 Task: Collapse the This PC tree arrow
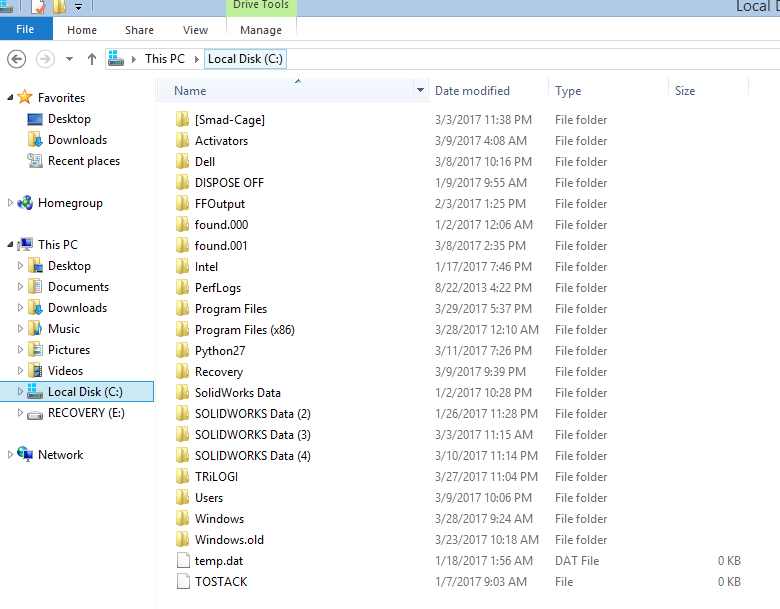(10, 244)
